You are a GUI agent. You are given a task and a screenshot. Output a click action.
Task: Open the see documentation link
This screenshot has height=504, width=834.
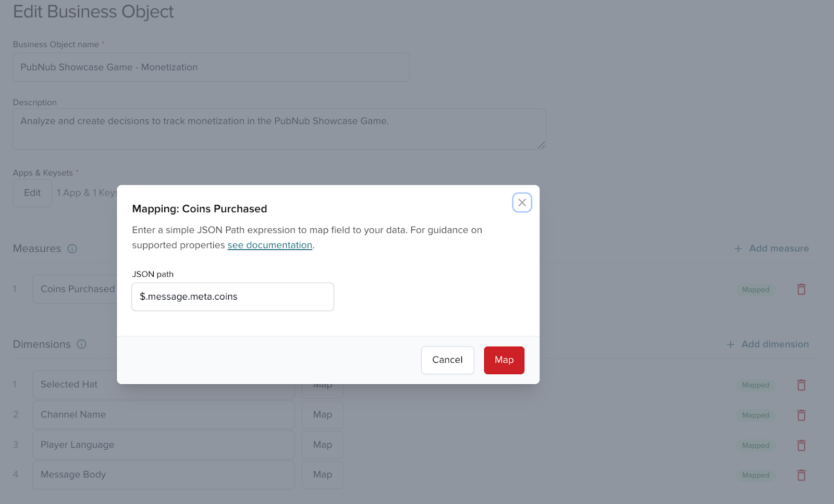click(x=269, y=245)
